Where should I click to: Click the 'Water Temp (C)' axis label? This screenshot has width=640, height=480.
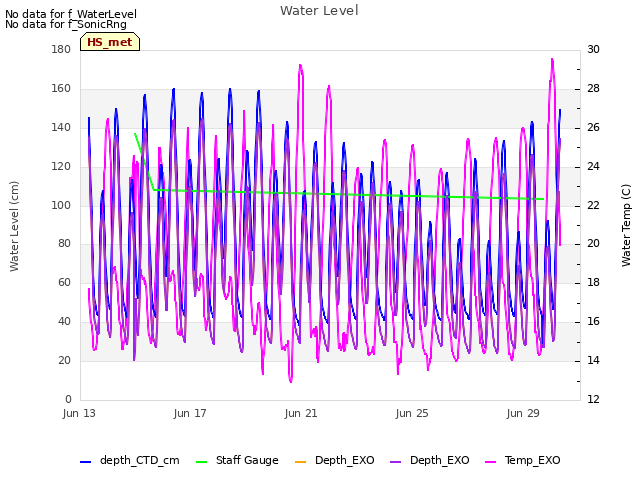pyautogui.click(x=626, y=225)
